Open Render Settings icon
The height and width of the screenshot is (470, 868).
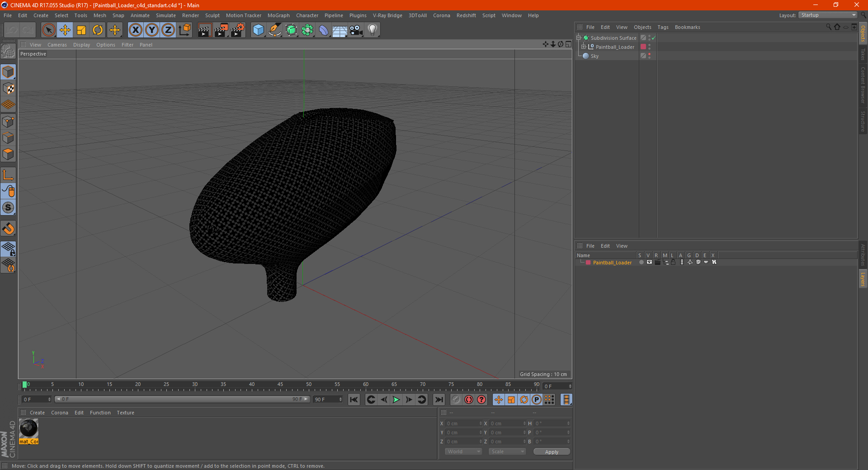(x=238, y=30)
